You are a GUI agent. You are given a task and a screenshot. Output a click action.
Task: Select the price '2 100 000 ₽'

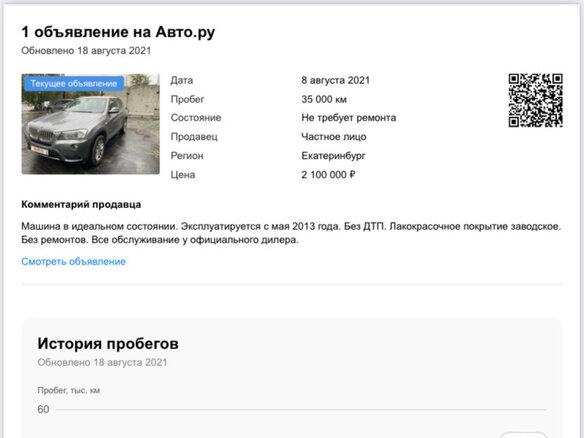[x=328, y=175]
